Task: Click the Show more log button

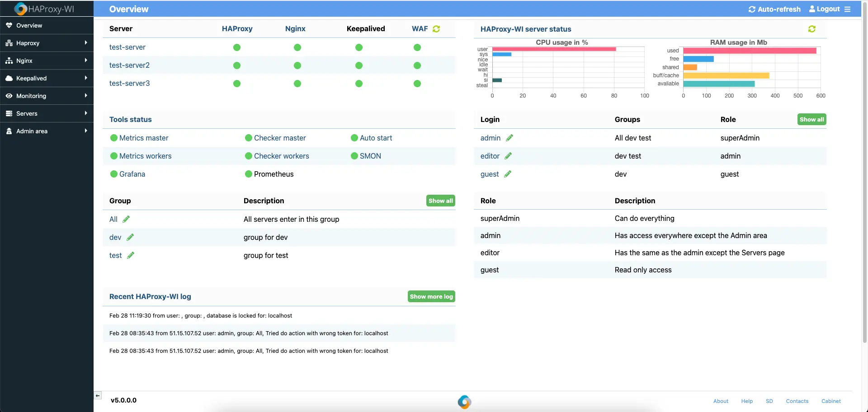Action: (x=431, y=296)
